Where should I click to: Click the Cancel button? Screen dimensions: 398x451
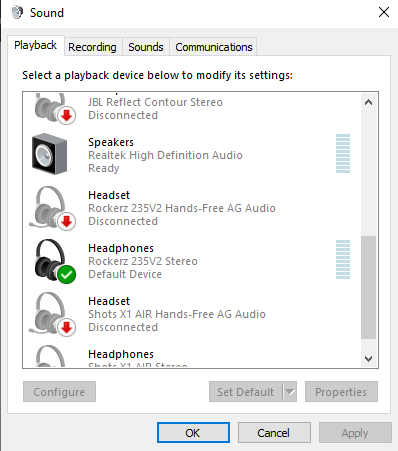(x=274, y=433)
